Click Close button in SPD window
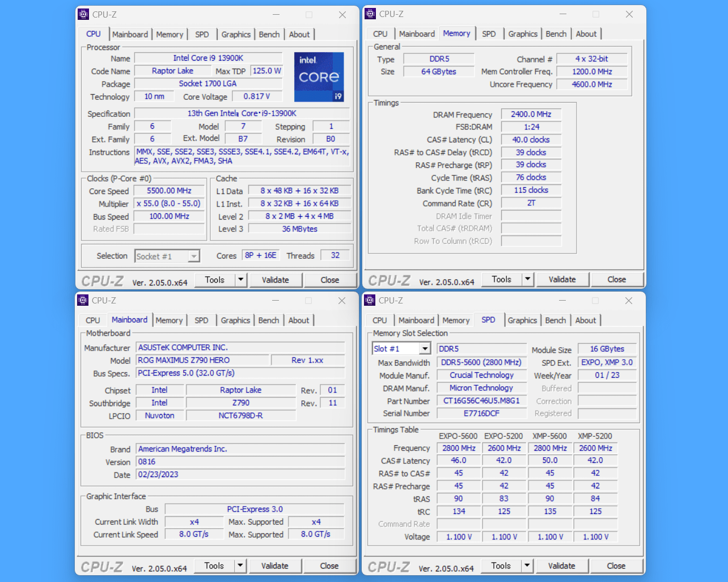 (x=616, y=566)
